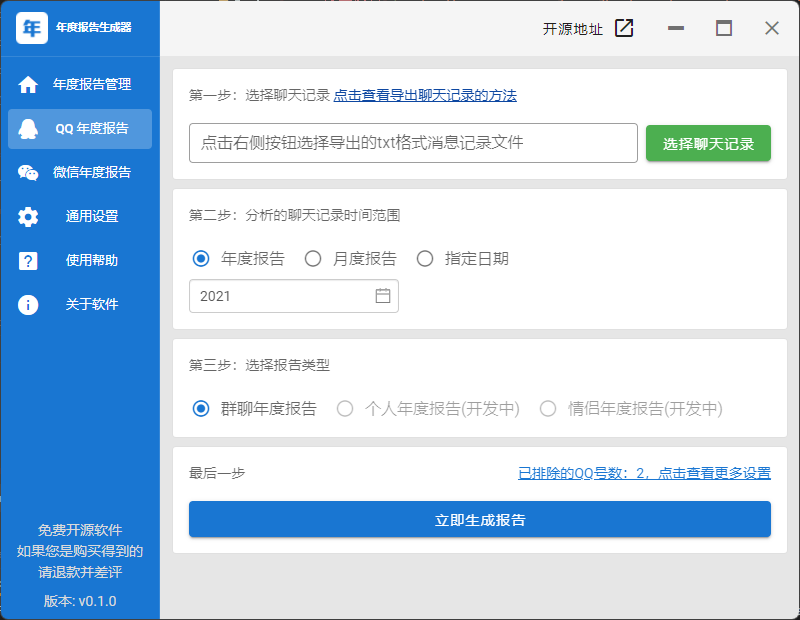Click the 最后一步 label
The image size is (800, 620).
click(217, 474)
